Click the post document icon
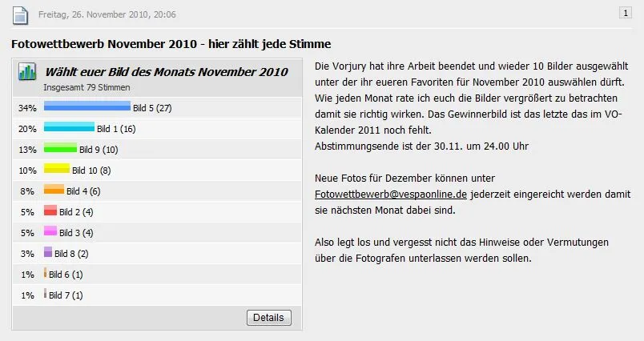Image resolution: width=644 pixels, height=341 pixels. click(19, 15)
